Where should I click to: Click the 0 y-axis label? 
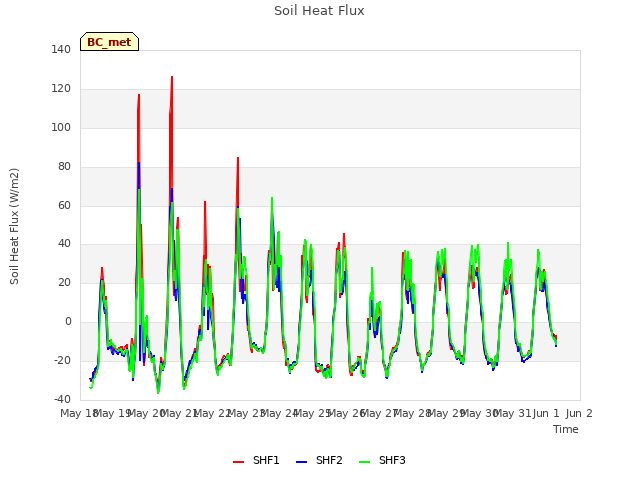(68, 322)
